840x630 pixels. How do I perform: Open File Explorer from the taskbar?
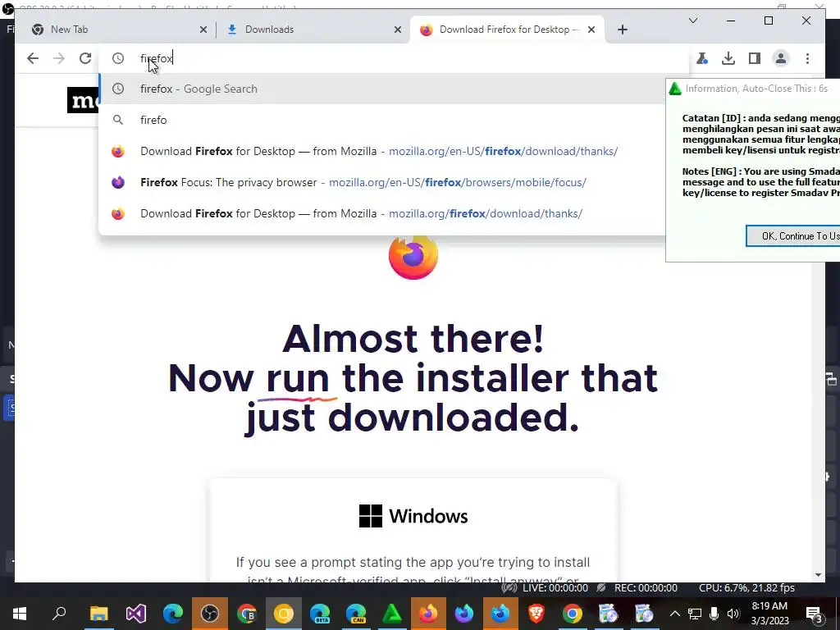pos(99,614)
